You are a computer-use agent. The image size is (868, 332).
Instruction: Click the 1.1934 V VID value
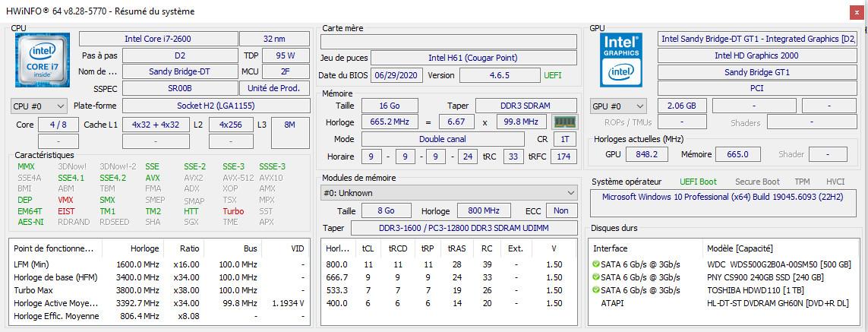point(288,303)
